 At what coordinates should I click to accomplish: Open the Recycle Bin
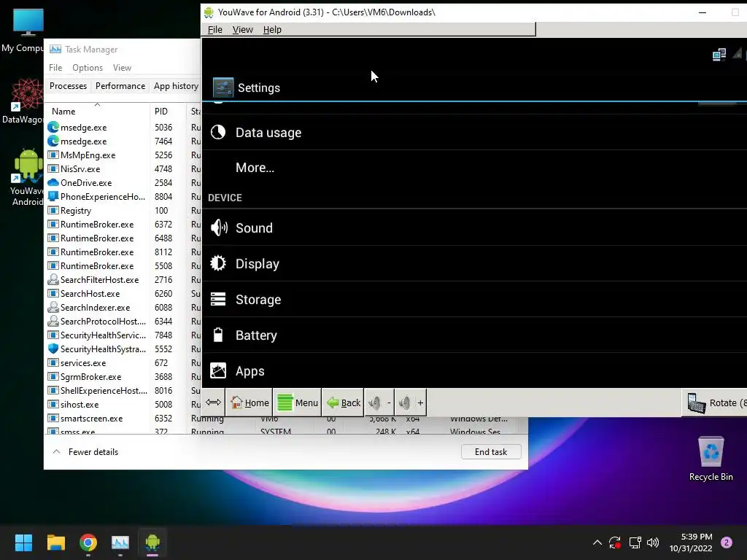point(711,459)
